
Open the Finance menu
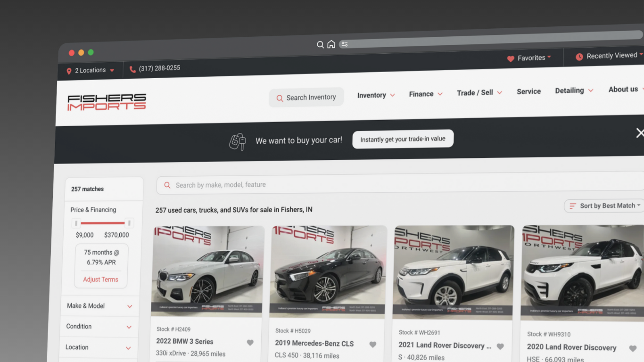[x=426, y=94]
